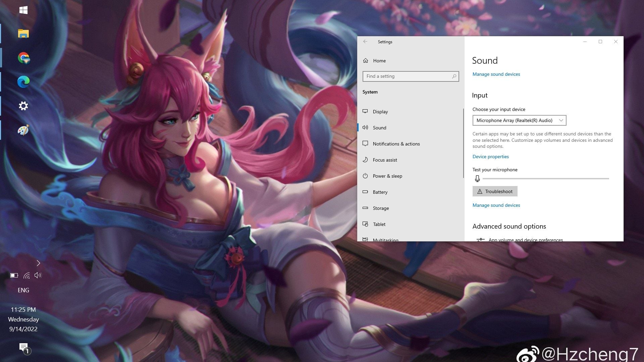
Task: Open Microsoft Edge from the taskbar
Action: (x=23, y=81)
